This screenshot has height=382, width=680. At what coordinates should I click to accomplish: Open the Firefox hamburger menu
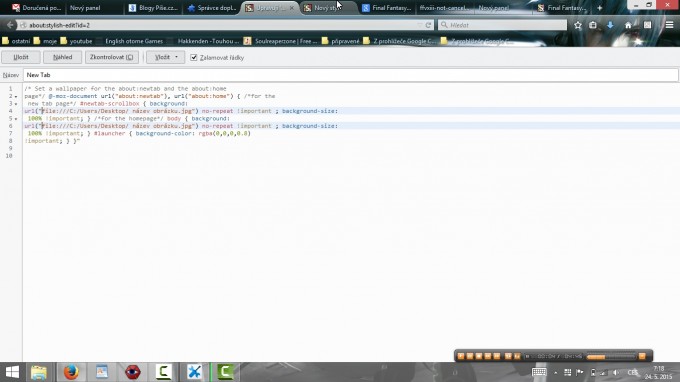click(669, 25)
